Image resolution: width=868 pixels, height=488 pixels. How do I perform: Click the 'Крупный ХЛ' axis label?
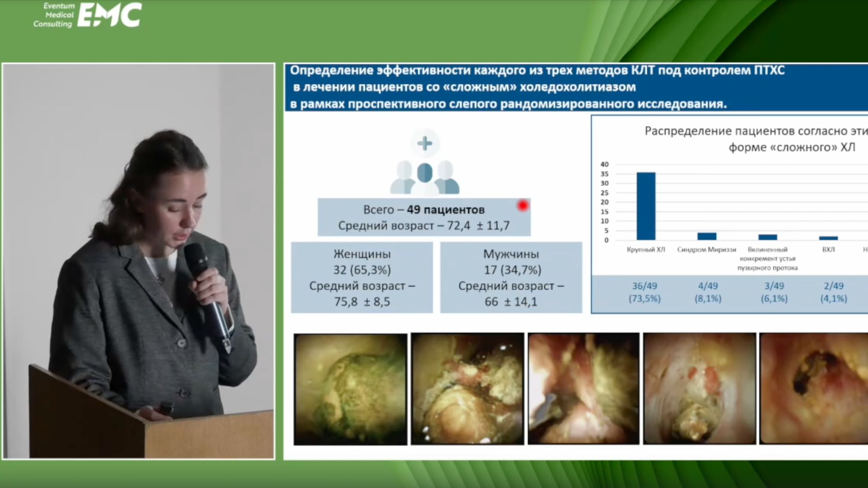646,250
